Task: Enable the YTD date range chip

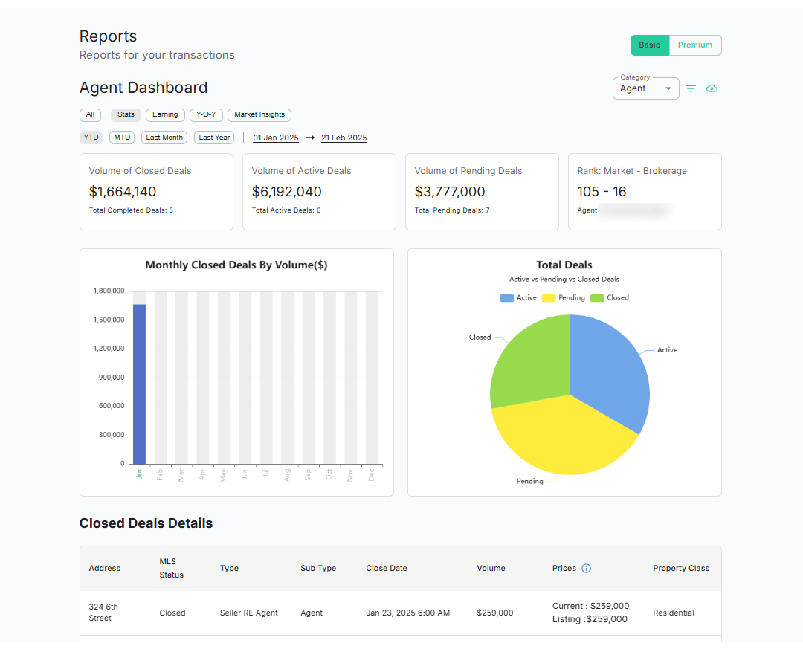Action: pos(91,137)
